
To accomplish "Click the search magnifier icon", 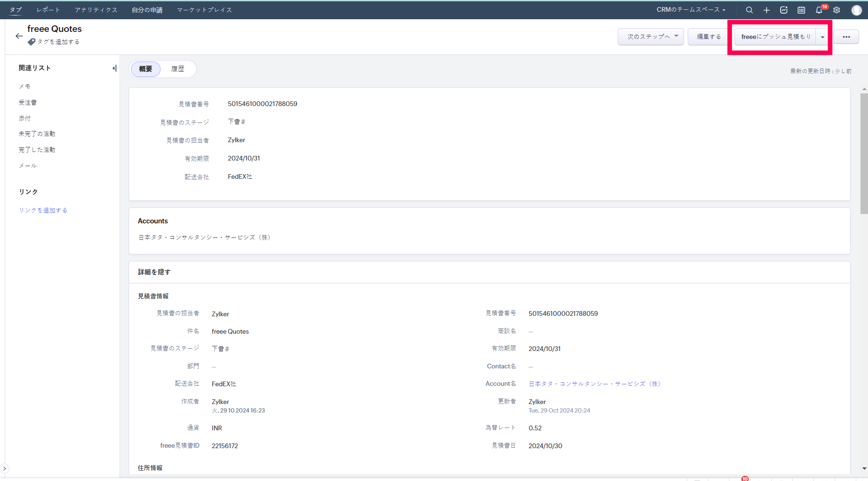I will click(x=749, y=10).
